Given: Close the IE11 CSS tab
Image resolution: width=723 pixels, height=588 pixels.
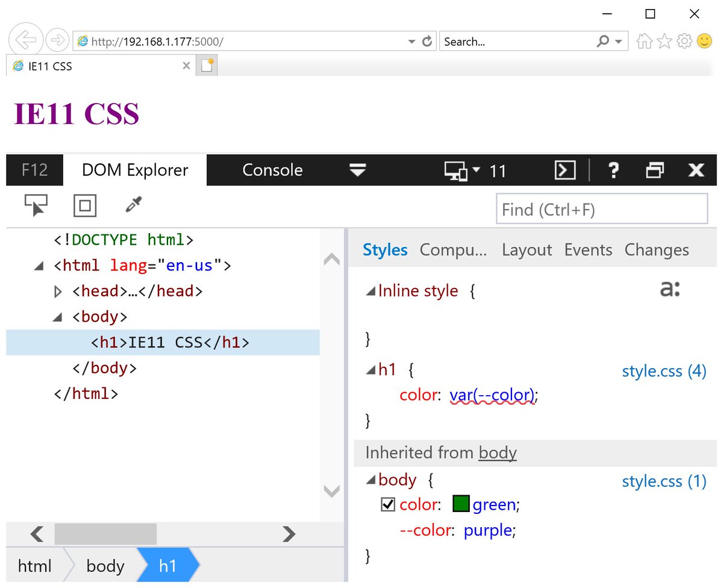Looking at the screenshot, I should [x=186, y=66].
